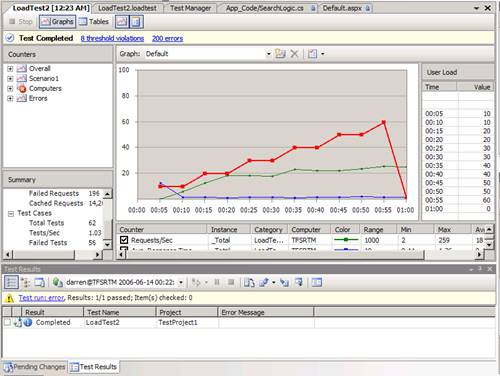Expand the Overall counters node
Image resolution: width=500 pixels, height=376 pixels.
10,69
